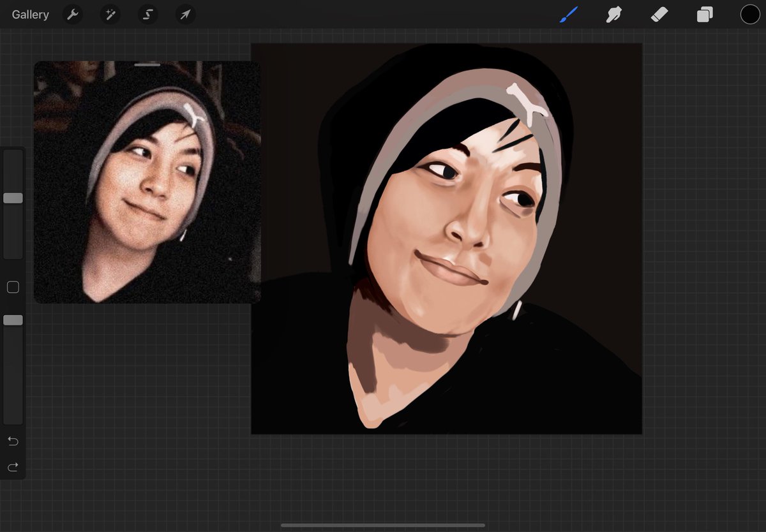Click the brush opacity slider handle
This screenshot has width=766, height=532.
coord(13,320)
